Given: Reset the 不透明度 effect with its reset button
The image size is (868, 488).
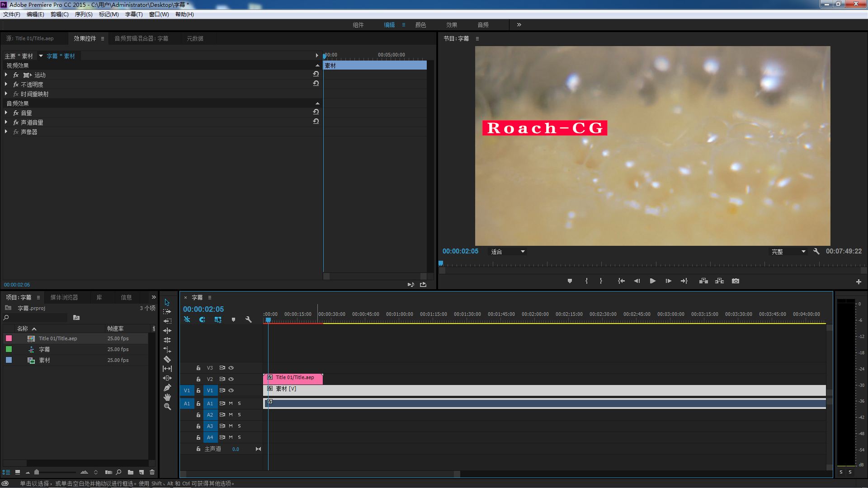Looking at the screenshot, I should point(316,84).
